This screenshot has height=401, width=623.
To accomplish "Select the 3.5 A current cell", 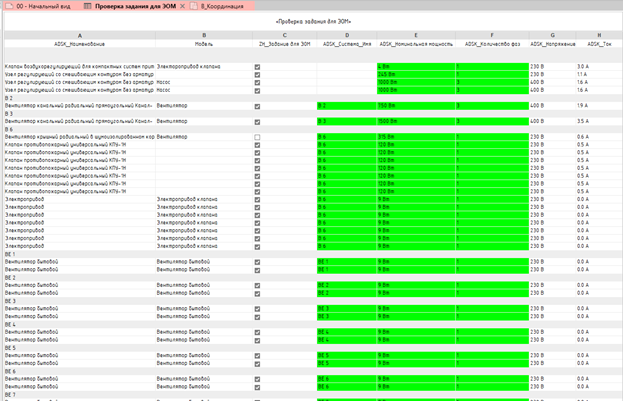I will click(x=599, y=121).
